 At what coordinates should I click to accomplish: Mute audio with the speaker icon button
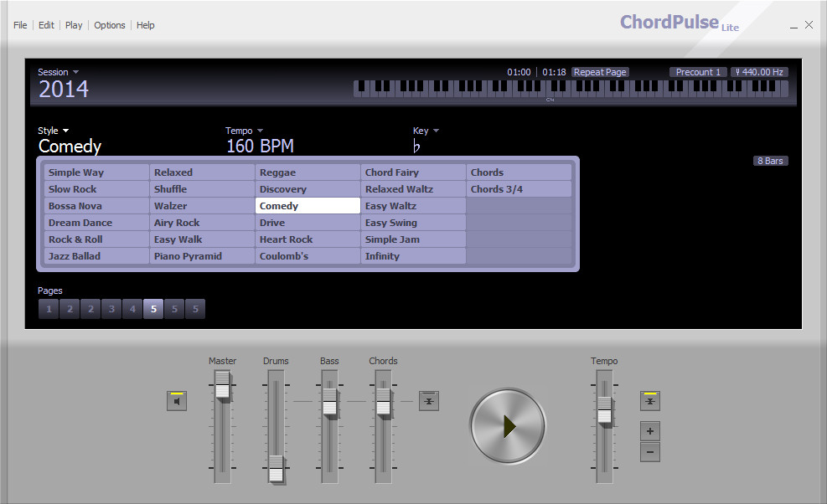tap(177, 401)
